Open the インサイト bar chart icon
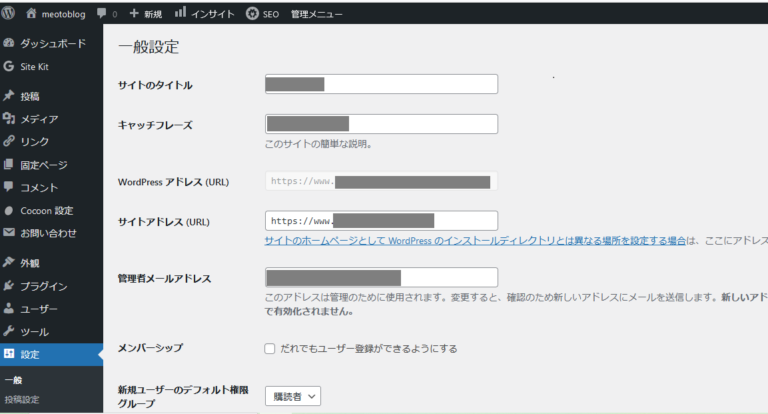 (180, 14)
